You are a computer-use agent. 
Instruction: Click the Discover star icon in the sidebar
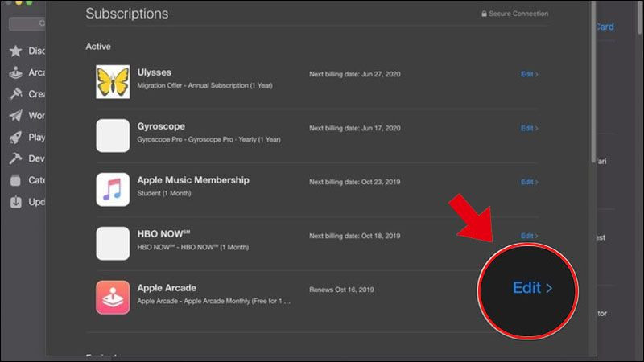15,51
